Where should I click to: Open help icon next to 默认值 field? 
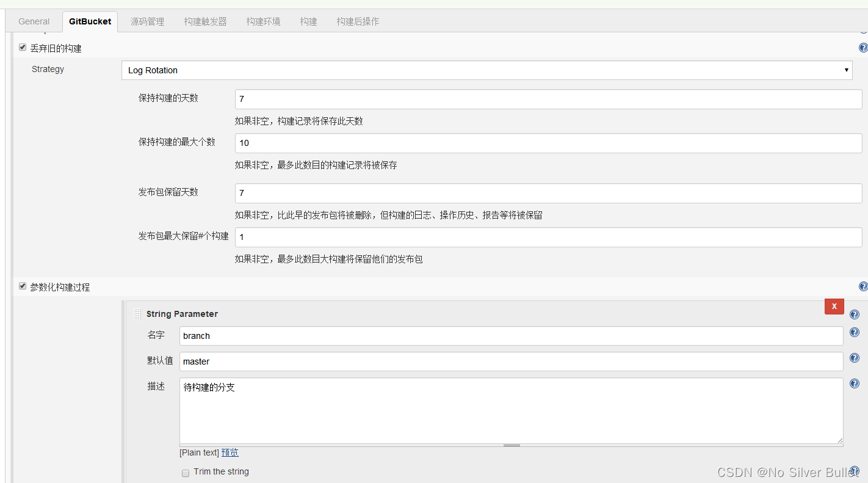855,358
